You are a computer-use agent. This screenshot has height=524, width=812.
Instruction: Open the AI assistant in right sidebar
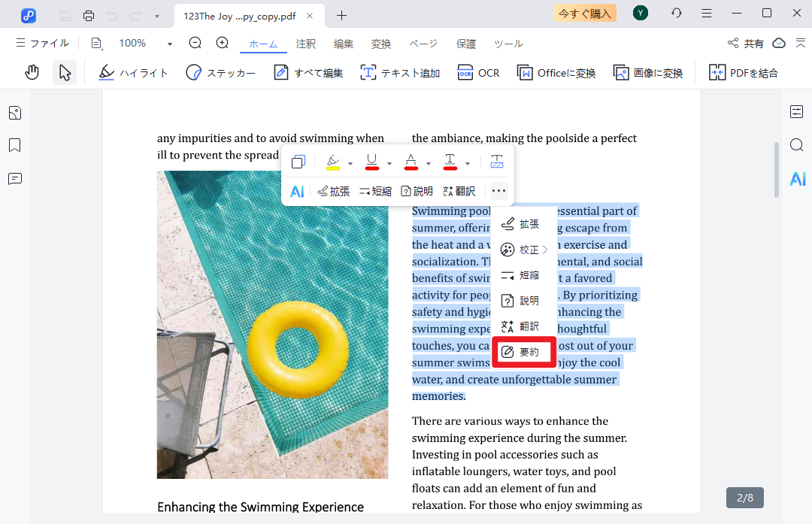tap(797, 178)
